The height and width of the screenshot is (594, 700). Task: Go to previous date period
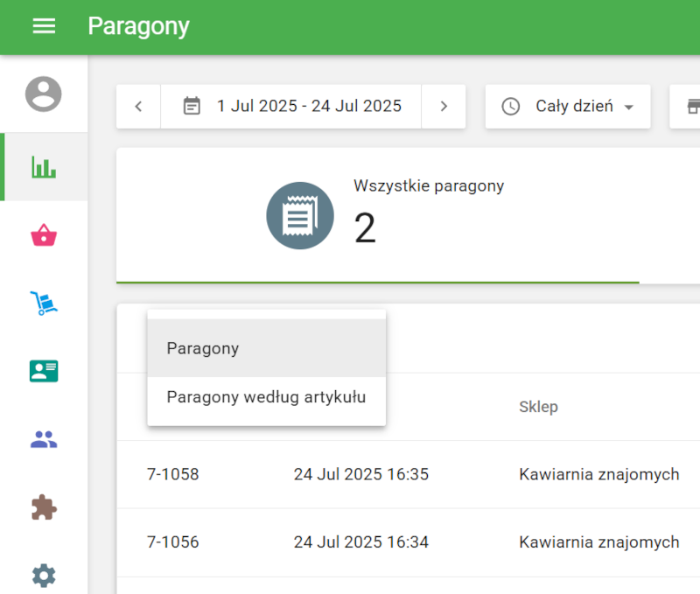click(x=137, y=106)
